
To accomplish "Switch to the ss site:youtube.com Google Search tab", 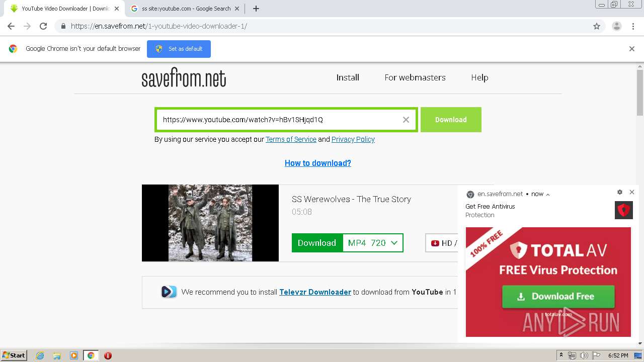I will (x=185, y=9).
